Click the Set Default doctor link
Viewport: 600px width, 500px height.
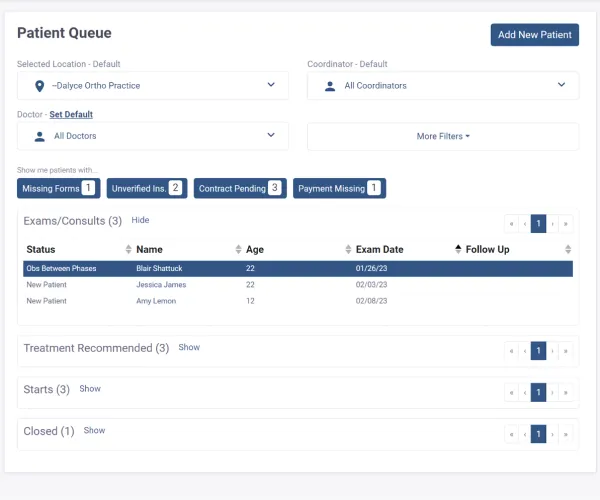(x=71, y=114)
